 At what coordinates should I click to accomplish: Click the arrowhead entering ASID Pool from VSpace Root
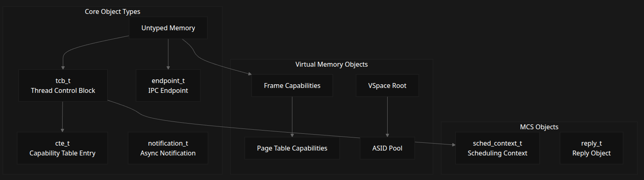(387, 135)
